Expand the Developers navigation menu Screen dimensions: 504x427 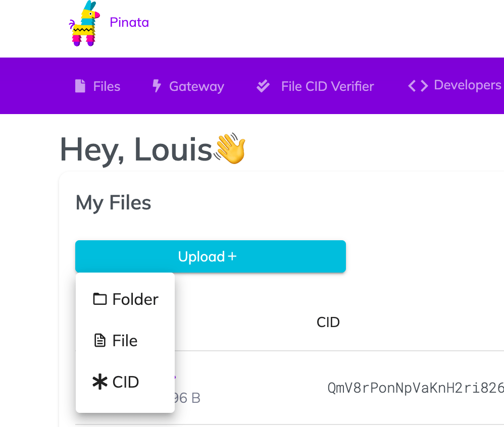coord(455,85)
